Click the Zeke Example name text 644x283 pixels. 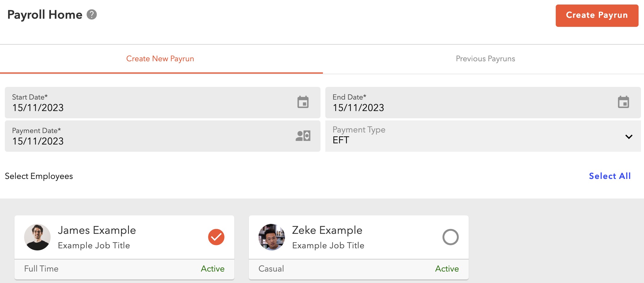327,230
